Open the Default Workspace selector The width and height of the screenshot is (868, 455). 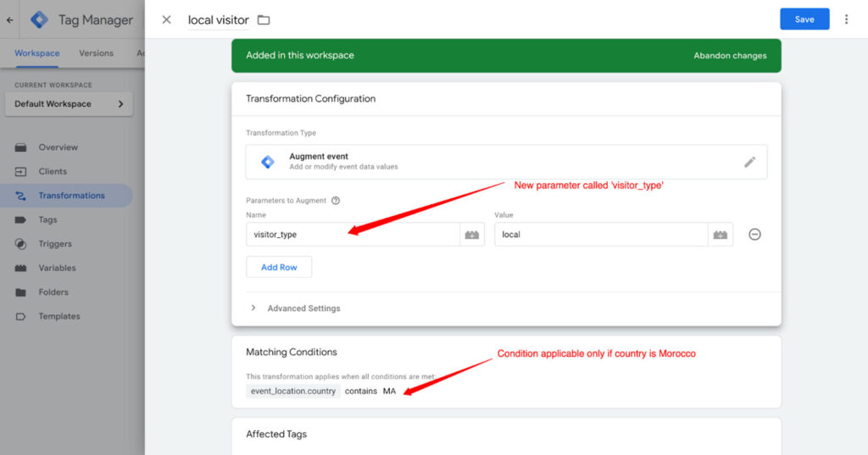(69, 104)
